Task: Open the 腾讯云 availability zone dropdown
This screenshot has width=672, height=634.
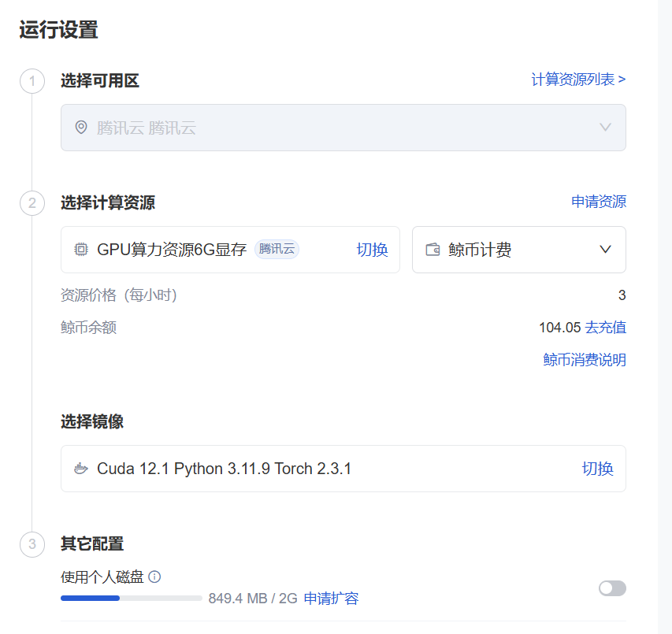Action: [x=343, y=128]
